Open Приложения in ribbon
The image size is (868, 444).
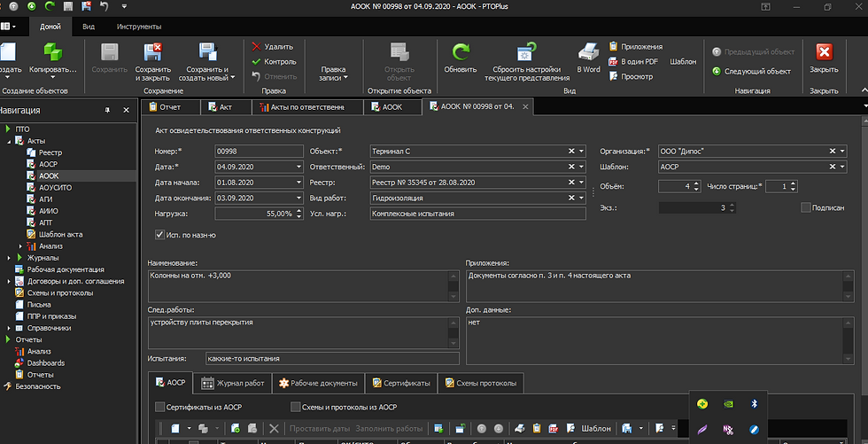(x=636, y=46)
